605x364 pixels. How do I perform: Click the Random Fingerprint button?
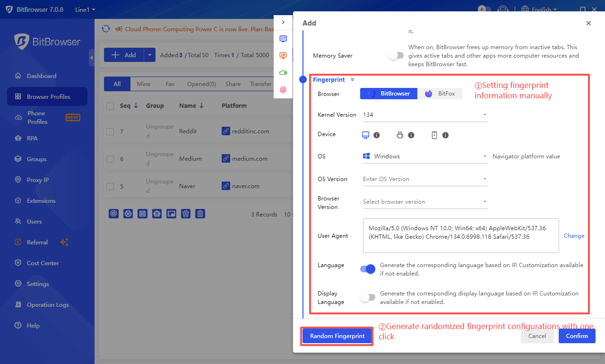pyautogui.click(x=337, y=336)
